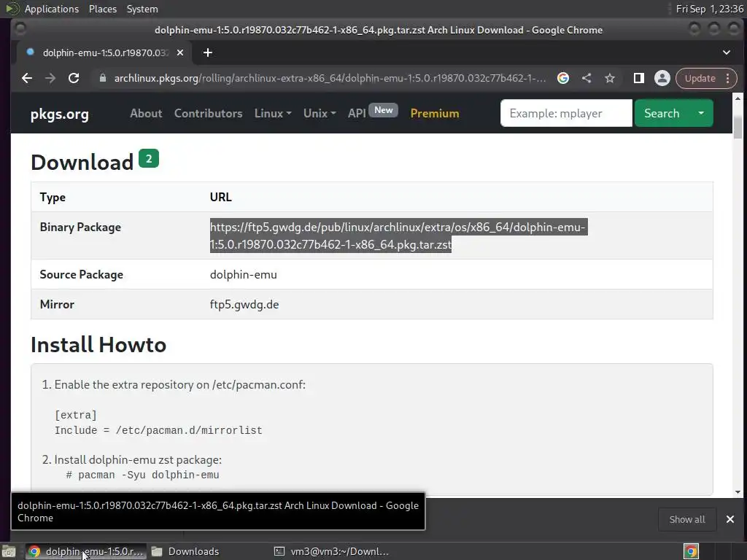This screenshot has width=747, height=560.
Task: Expand the Unix dropdown menu
Action: point(320,113)
